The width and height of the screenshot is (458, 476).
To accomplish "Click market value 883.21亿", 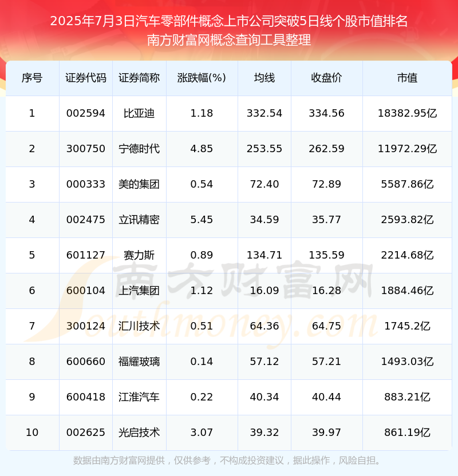I will click(407, 397).
